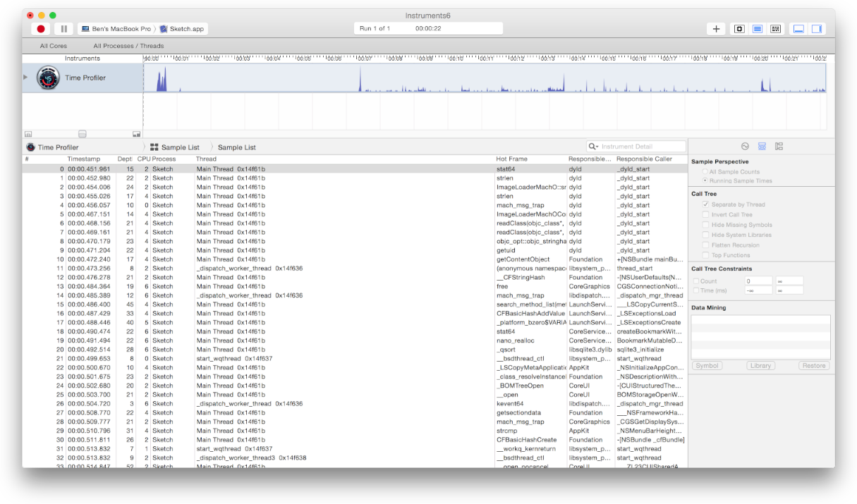This screenshot has height=504, width=857.
Task: Click the Library button under Data Mining
Action: 760,366
